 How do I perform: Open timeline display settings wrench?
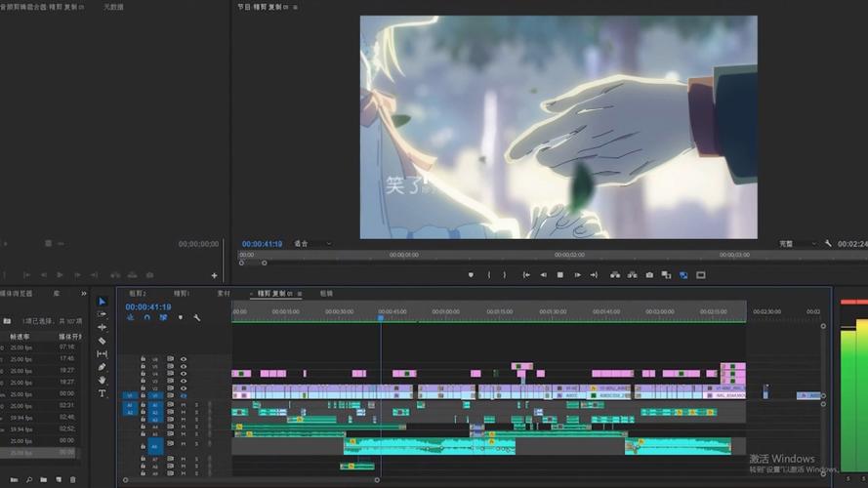(x=197, y=317)
